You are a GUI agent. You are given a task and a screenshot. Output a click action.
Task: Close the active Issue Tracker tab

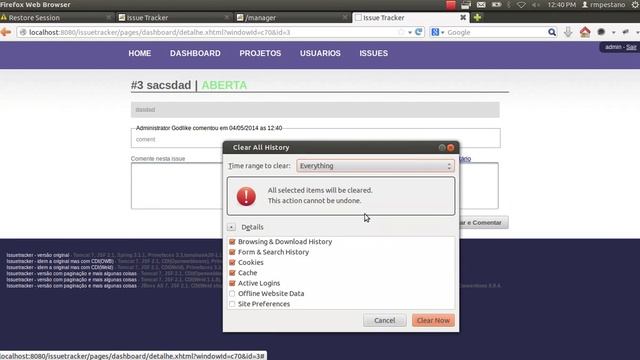pyautogui.click(x=463, y=18)
